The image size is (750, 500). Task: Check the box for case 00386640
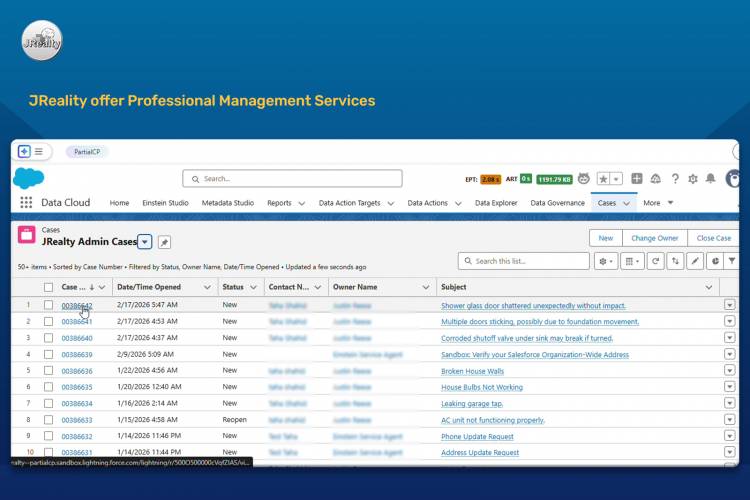[x=48, y=338]
